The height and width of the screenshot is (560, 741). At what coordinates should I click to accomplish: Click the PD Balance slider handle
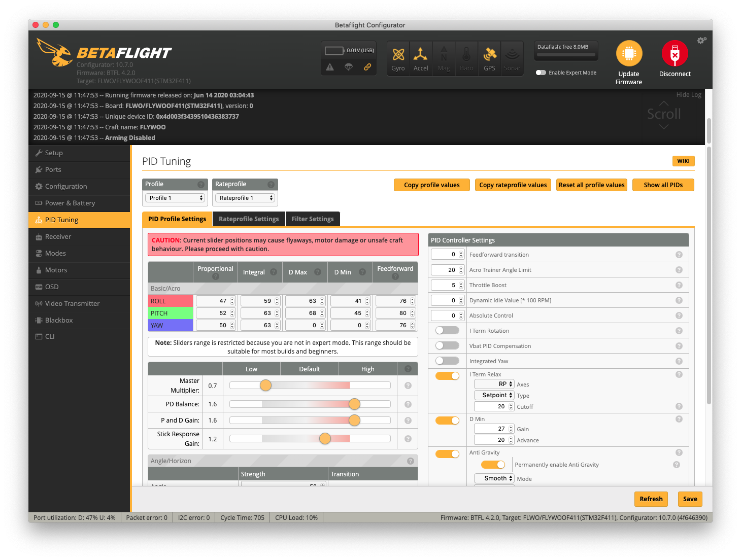tap(354, 404)
